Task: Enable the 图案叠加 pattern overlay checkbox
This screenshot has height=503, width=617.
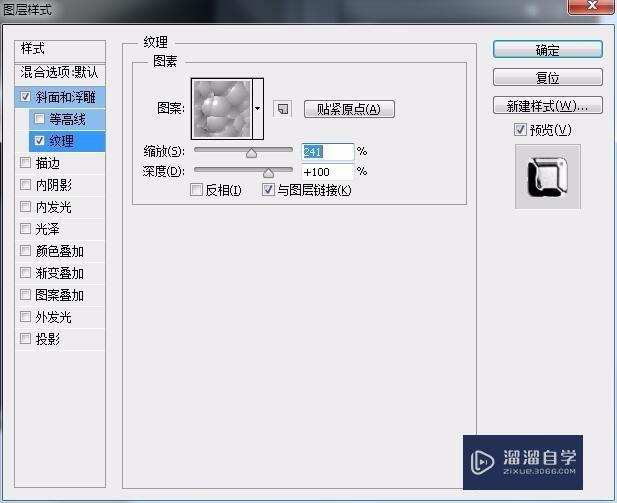Action: pyautogui.click(x=26, y=295)
